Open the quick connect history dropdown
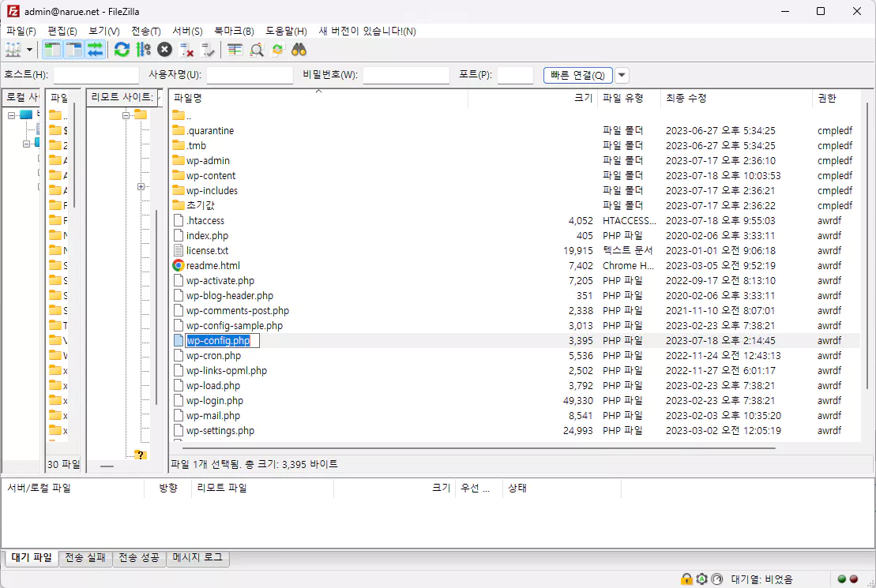The image size is (876, 588). (x=622, y=75)
